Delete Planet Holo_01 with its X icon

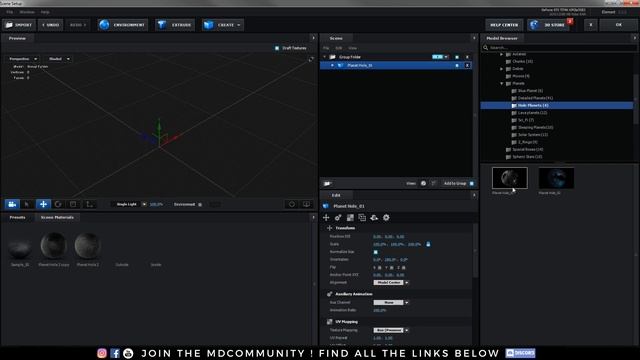[x=467, y=65]
